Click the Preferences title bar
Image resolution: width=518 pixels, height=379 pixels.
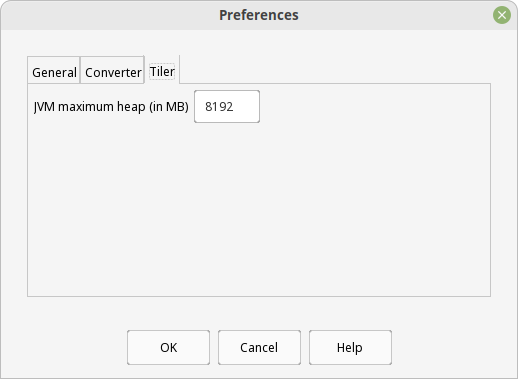pos(259,15)
